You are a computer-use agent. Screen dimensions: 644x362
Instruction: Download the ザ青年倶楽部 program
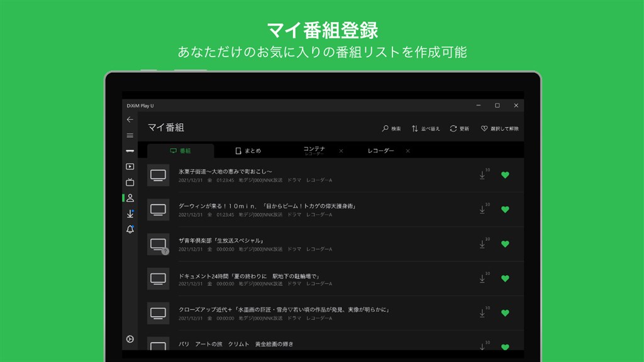tap(484, 243)
